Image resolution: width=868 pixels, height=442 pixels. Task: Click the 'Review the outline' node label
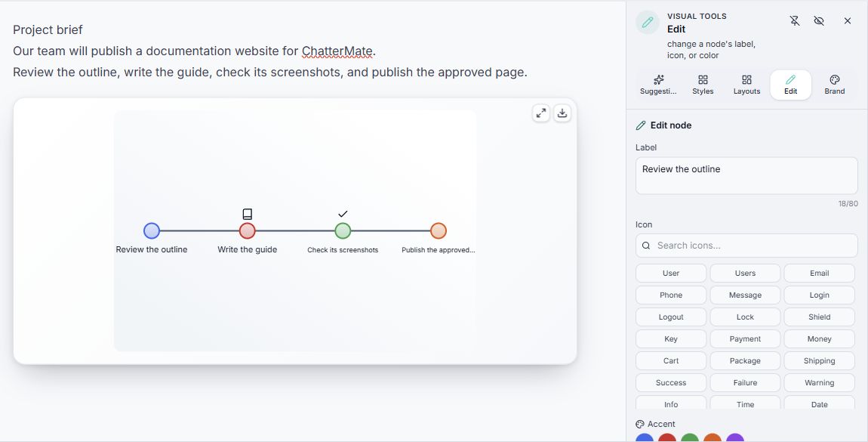(152, 249)
